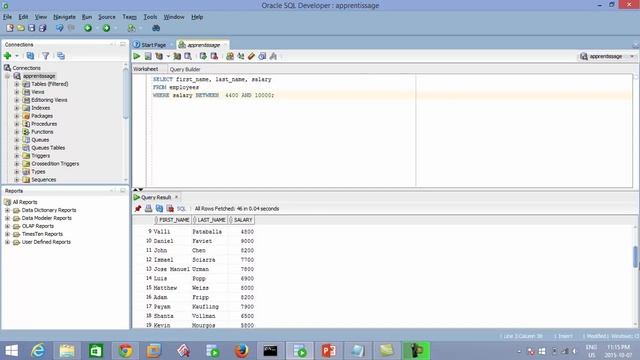This screenshot has height=360, width=640.
Task: Click the Run Script icon
Action: (148, 56)
